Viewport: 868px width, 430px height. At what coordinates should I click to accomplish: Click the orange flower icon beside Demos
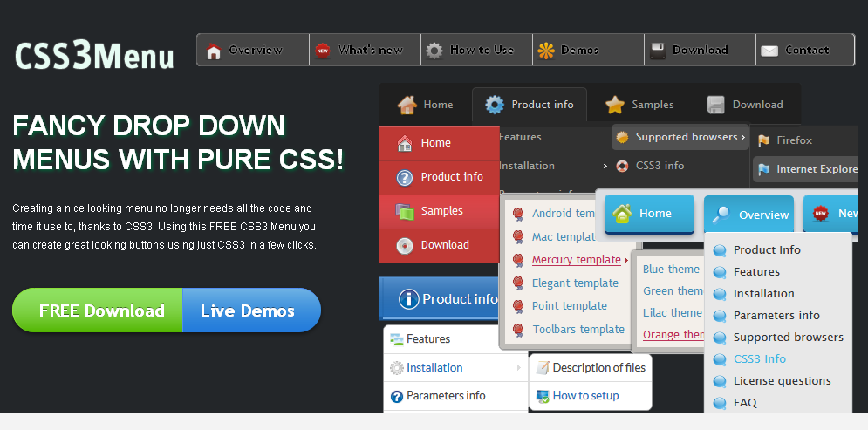[x=546, y=51]
